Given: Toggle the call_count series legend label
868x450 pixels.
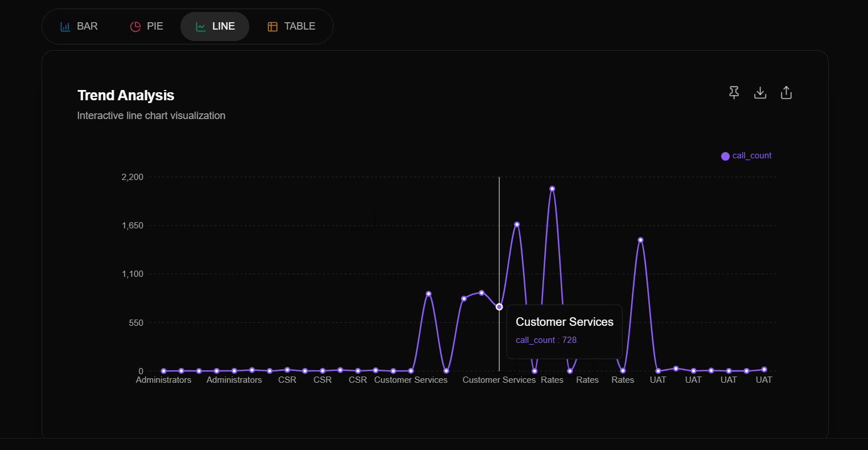Looking at the screenshot, I should point(751,156).
